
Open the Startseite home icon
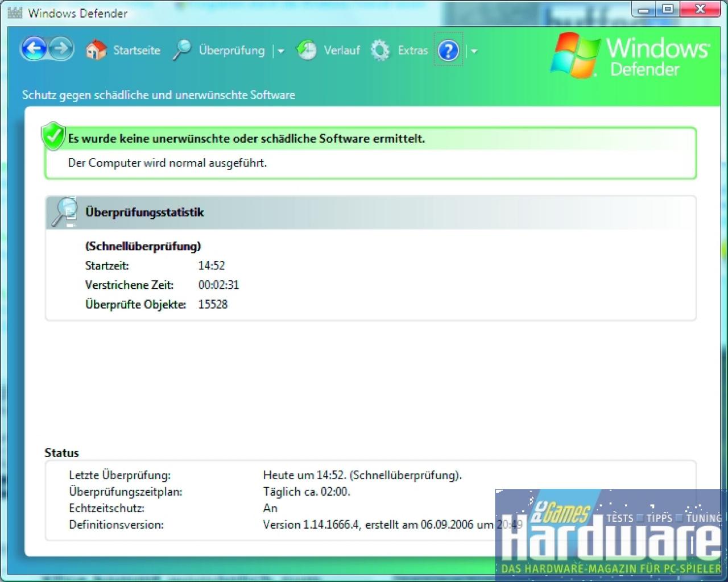tap(96, 50)
